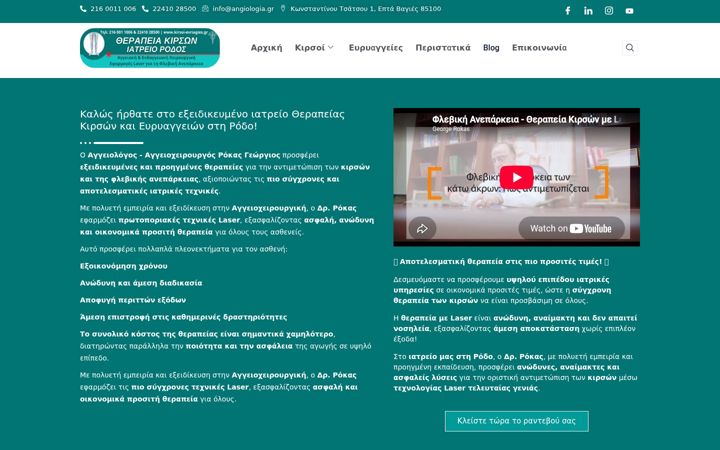This screenshot has width=720, height=450.
Task: Click the text Αποτελεσματική θεραπεία στις πιο προσιτές τιμές!
Action: [501, 262]
